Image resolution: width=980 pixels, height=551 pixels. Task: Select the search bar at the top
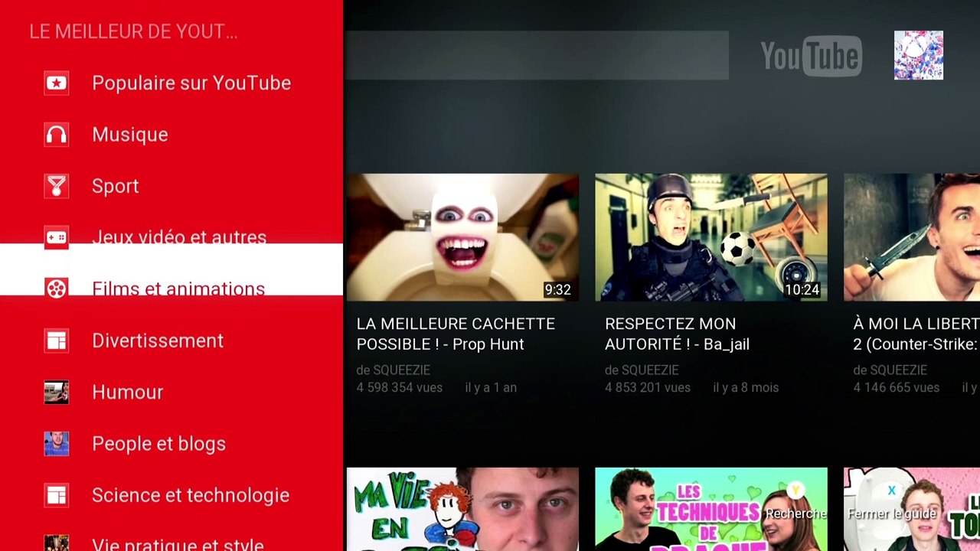pyautogui.click(x=537, y=55)
